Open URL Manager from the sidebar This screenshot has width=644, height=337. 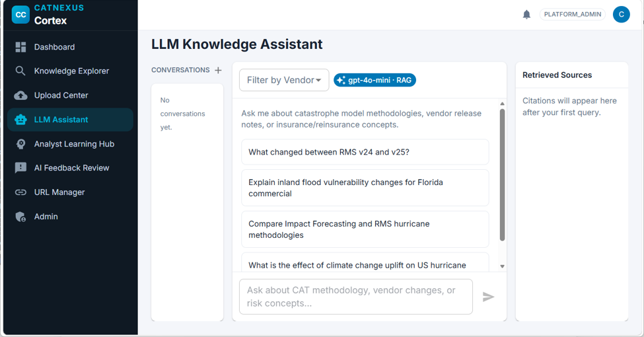pyautogui.click(x=70, y=192)
